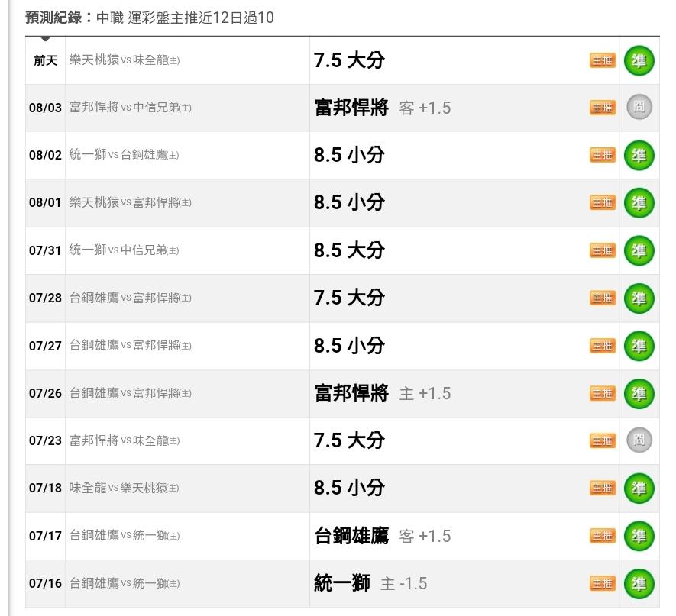The image size is (676, 616).
Task: Click the 08/03 date cell
Action: tap(45, 108)
